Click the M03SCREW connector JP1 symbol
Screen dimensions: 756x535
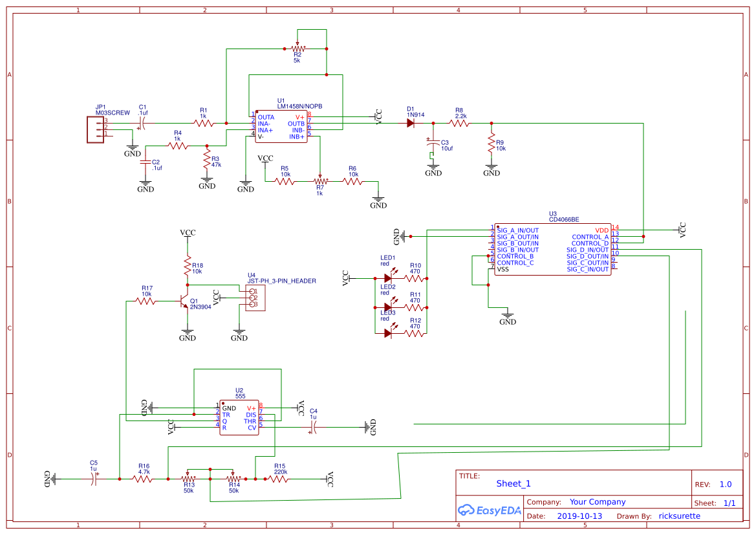(x=95, y=128)
